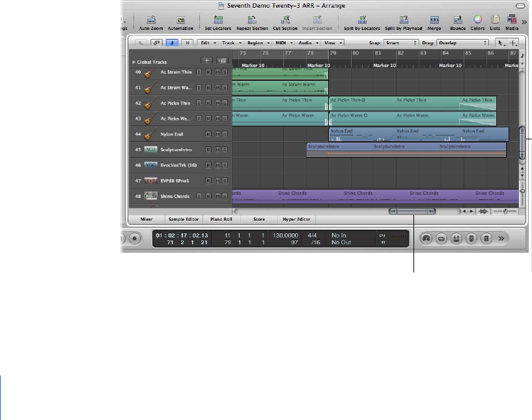532x420 pixels.
Task: Click the SculptureIntro instrument icon
Action: (x=150, y=149)
